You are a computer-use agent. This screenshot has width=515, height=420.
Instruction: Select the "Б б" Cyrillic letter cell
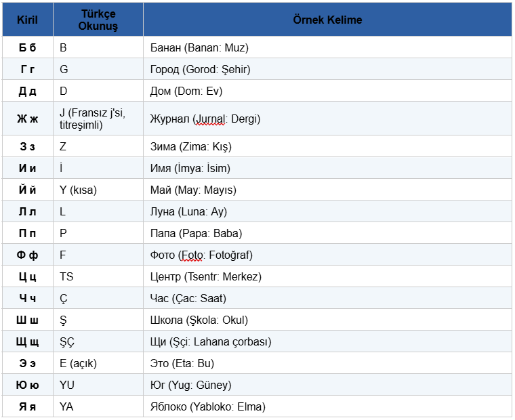pos(28,48)
